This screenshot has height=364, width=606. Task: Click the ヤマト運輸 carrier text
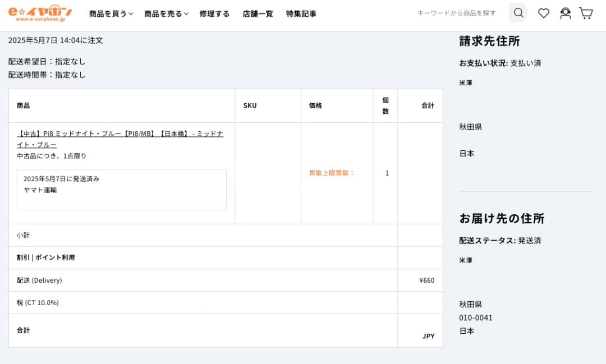tap(40, 190)
